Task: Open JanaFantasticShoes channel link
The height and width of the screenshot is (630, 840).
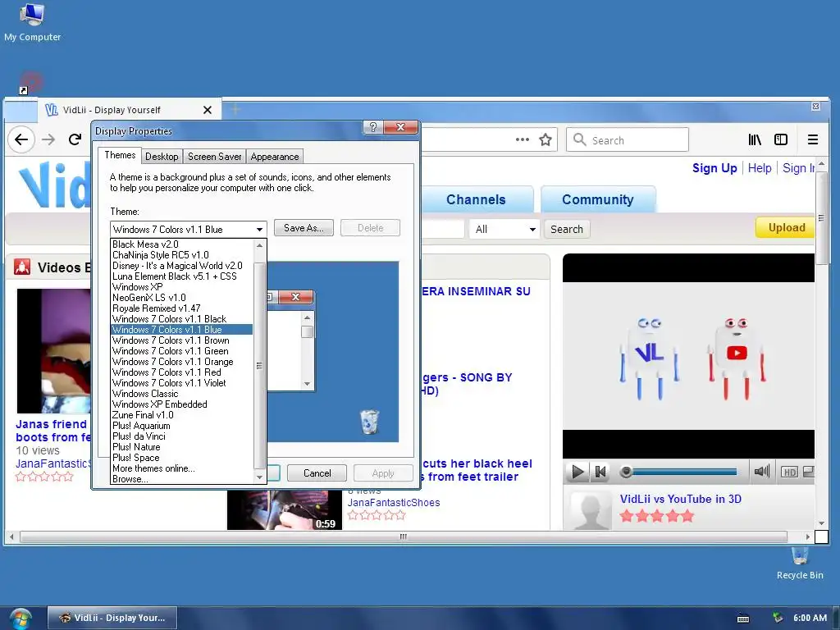Action: (x=394, y=503)
